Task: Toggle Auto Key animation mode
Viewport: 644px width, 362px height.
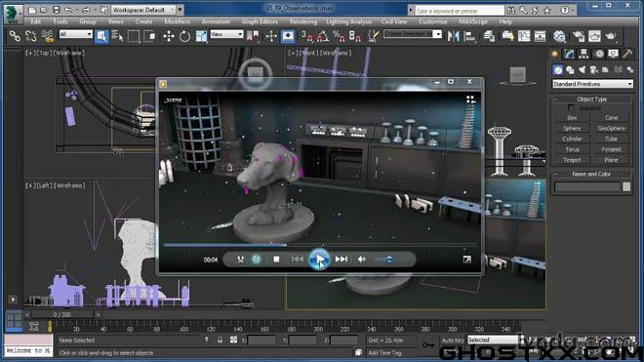Action: click(x=453, y=341)
